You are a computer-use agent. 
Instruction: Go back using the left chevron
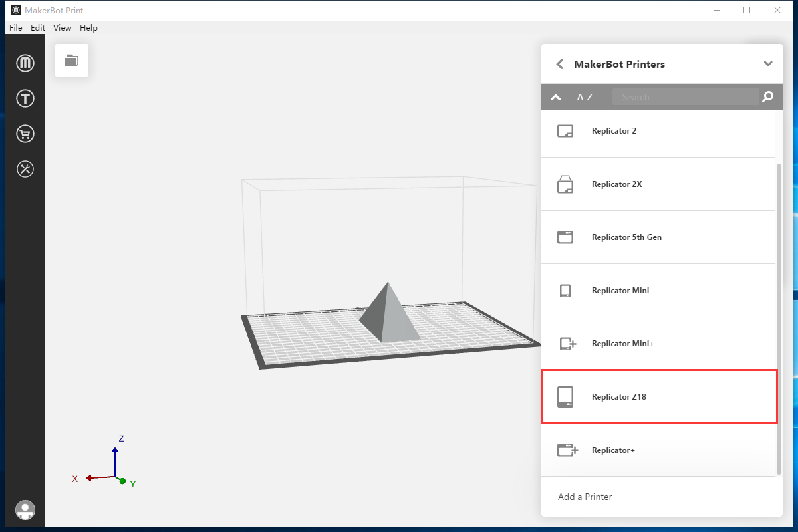click(559, 64)
